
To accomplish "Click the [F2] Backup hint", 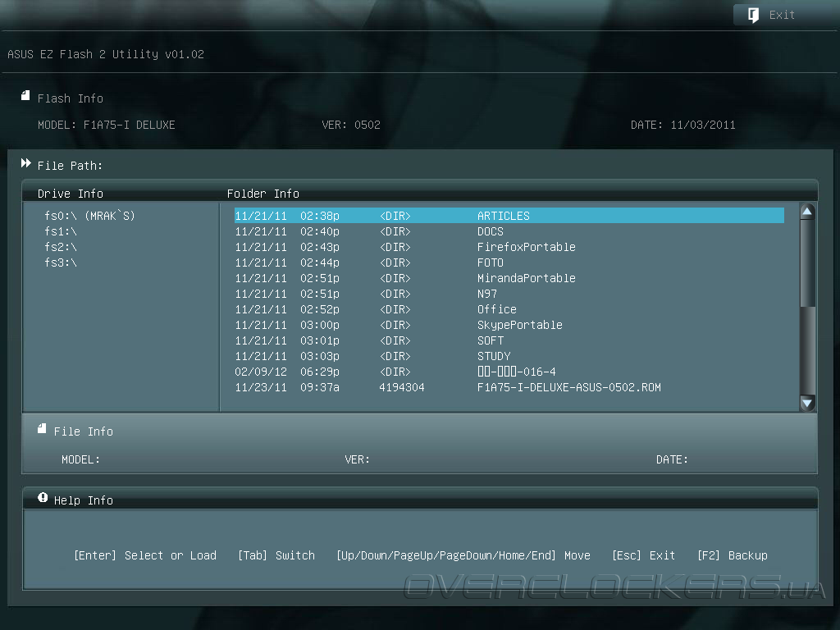I will click(x=733, y=555).
